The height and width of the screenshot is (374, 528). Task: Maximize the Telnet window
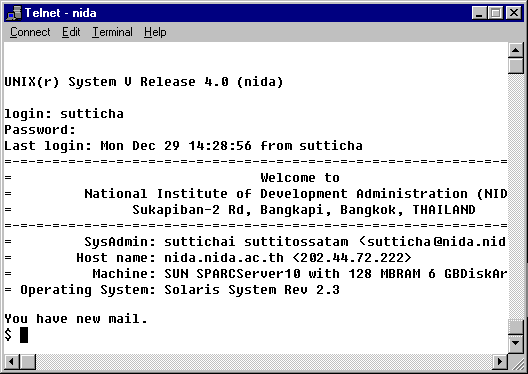(495, 13)
